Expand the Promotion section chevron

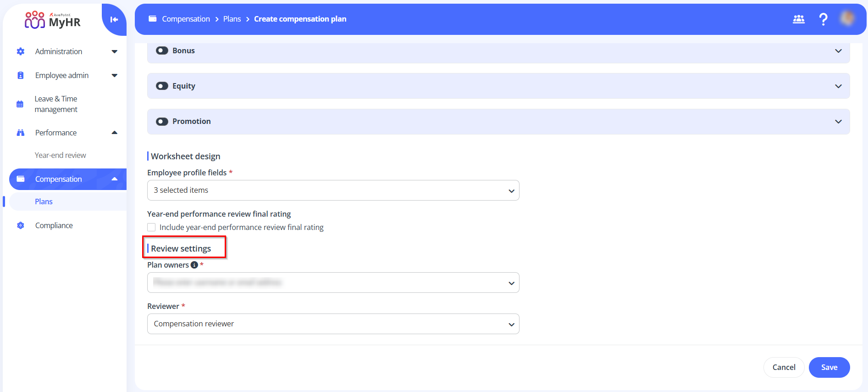coord(838,121)
